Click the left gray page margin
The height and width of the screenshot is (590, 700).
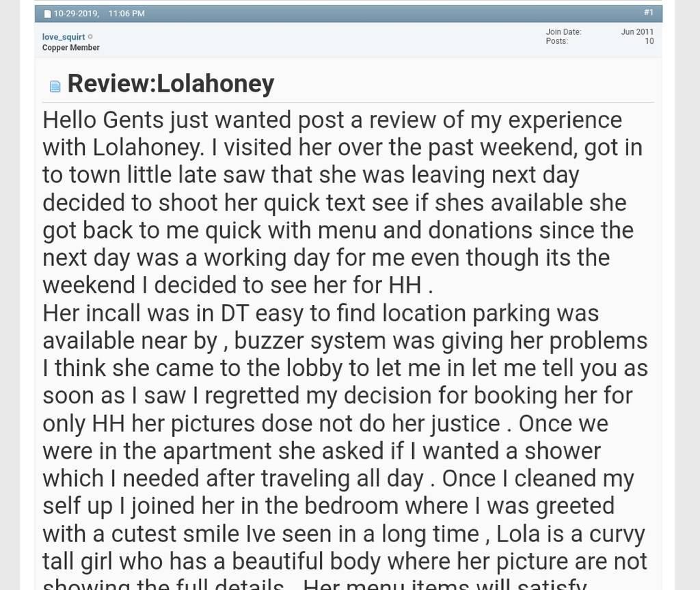point(10,295)
